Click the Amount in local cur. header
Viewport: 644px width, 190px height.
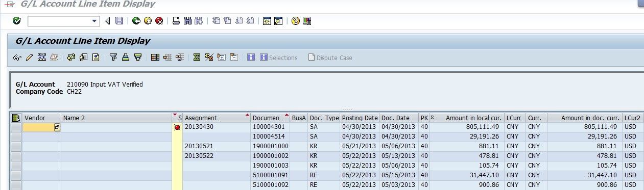click(467, 118)
